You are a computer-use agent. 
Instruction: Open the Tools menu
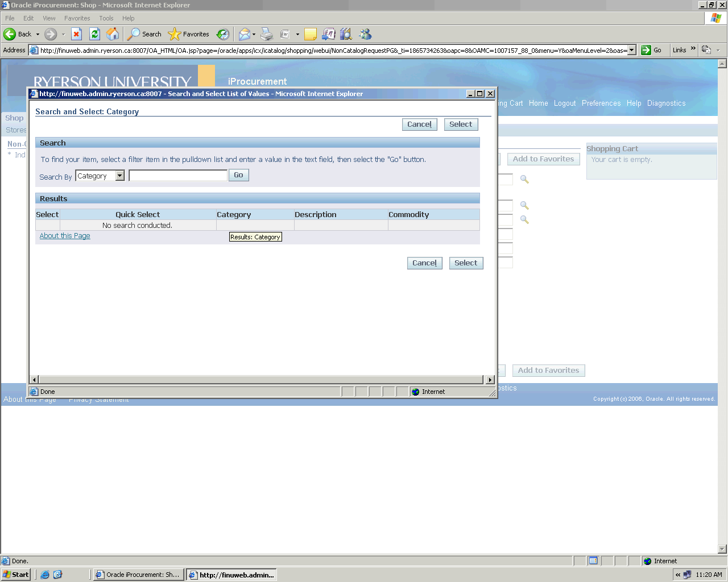(106, 18)
